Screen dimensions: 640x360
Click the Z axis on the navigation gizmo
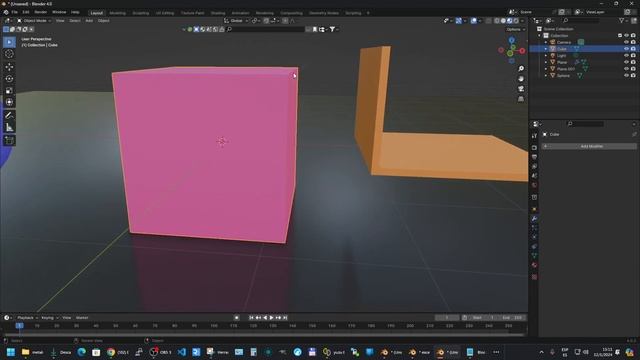click(x=511, y=40)
